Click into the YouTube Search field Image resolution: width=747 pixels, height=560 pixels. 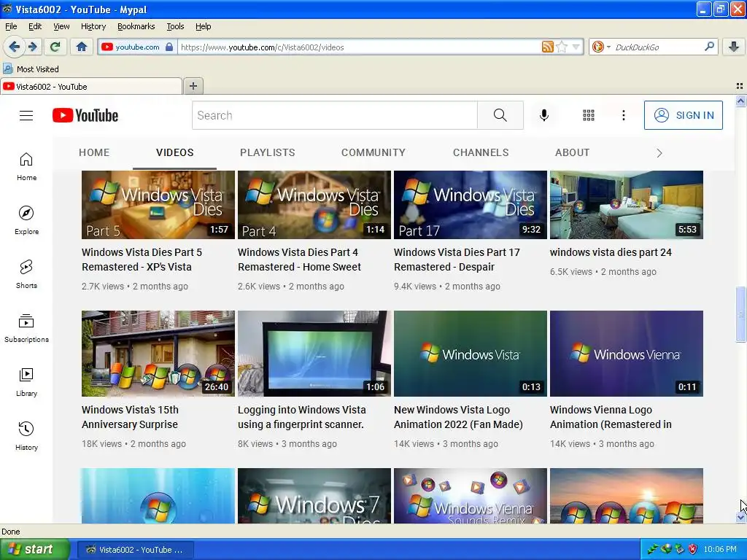[x=335, y=115]
